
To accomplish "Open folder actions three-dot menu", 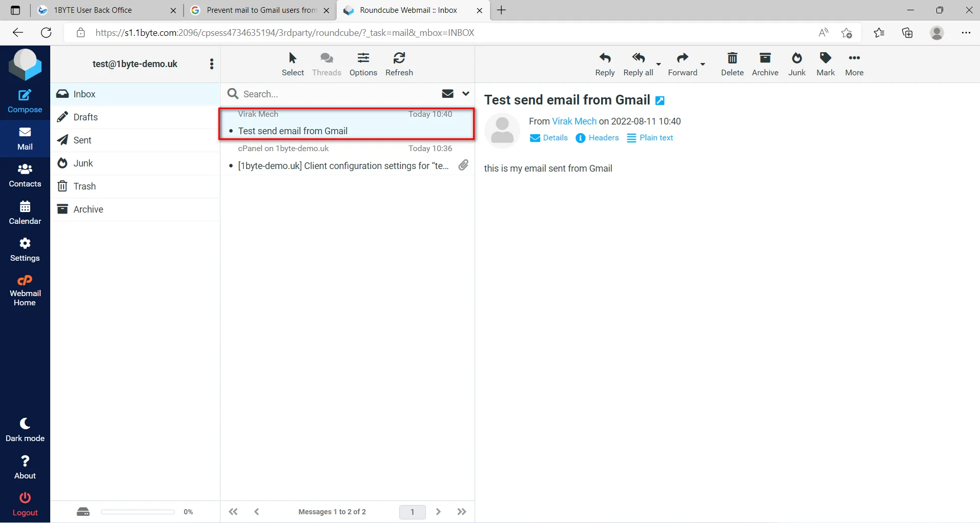I will tap(211, 64).
